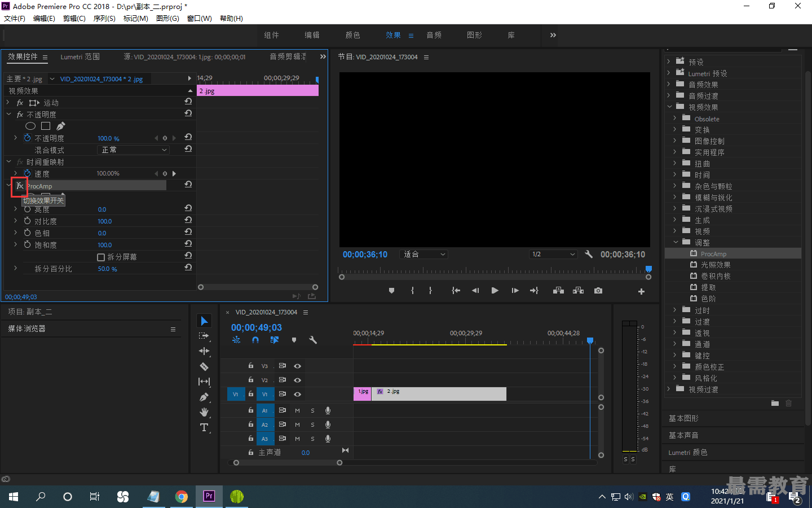Reset the ProcAmp effect
Image resolution: width=812 pixels, height=508 pixels.
point(188,185)
